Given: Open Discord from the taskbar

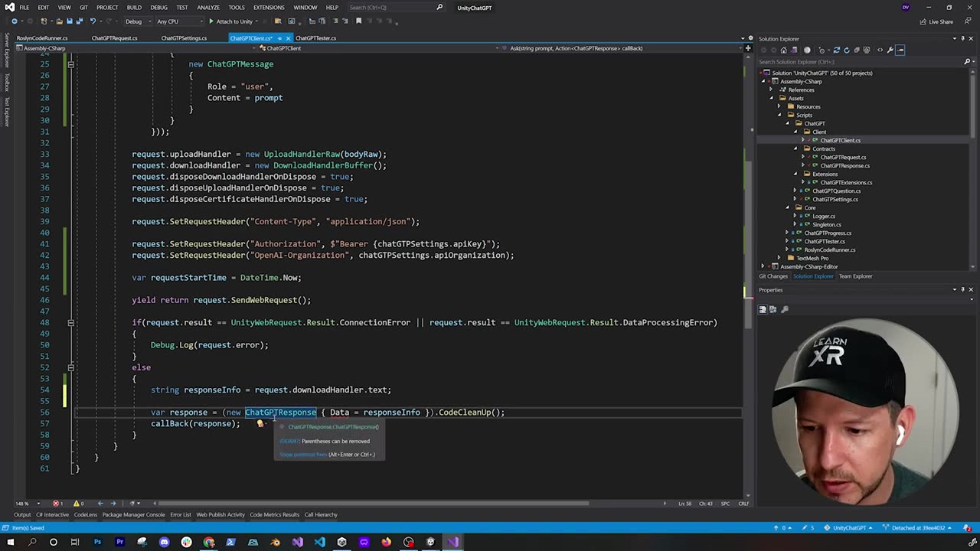Looking at the screenshot, I should 164,542.
